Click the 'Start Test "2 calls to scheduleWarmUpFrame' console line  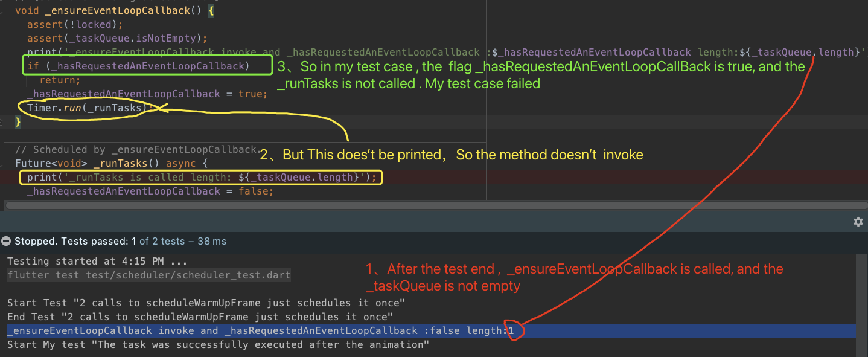pos(206,303)
